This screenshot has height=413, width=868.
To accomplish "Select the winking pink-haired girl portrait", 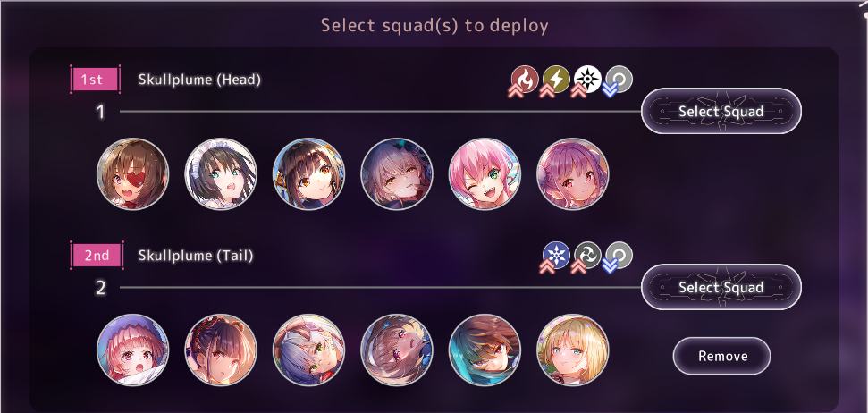I will 485,173.
